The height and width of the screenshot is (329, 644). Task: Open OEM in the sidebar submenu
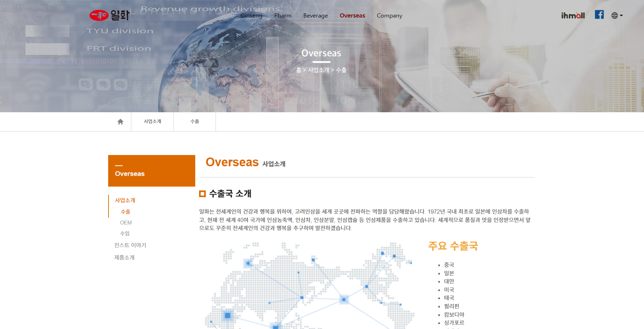pos(126,223)
